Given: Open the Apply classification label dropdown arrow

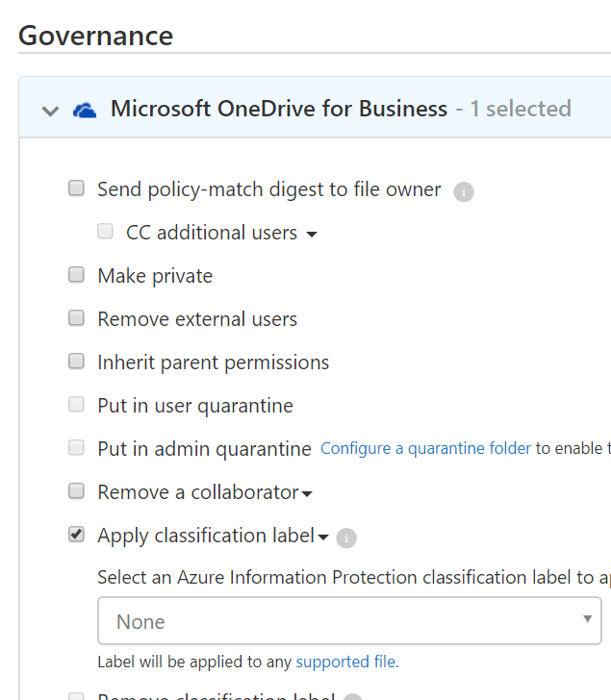Looking at the screenshot, I should coord(323,537).
